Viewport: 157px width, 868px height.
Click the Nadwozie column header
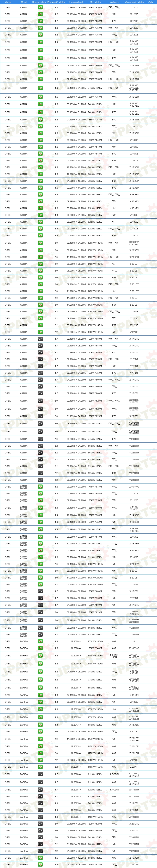pyautogui.click(x=114, y=2)
